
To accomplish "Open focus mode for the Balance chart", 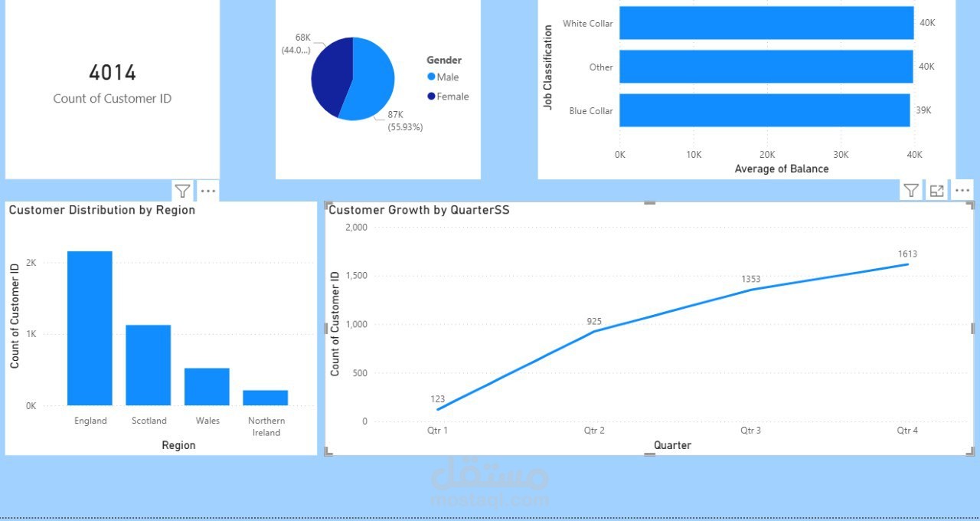I will [x=936, y=190].
